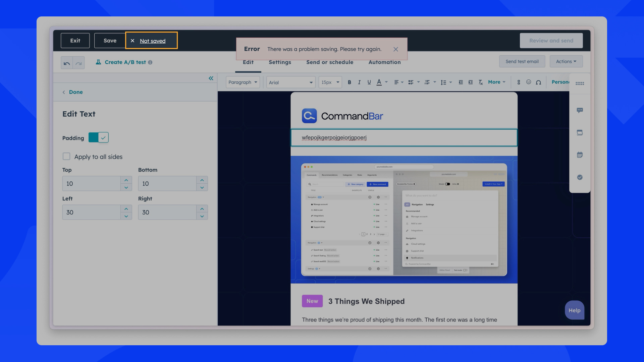Click the special character omega icon
Screen dimensions: 644x362
click(538, 82)
